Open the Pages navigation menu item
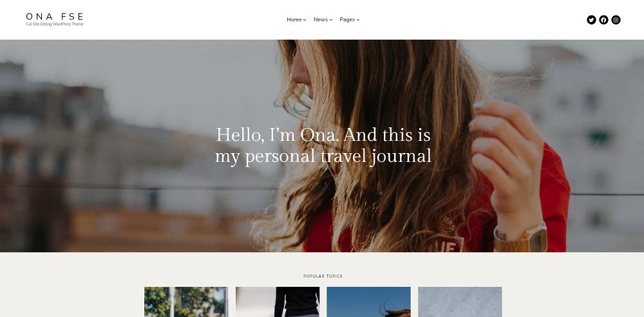This screenshot has width=644, height=317. click(x=347, y=20)
